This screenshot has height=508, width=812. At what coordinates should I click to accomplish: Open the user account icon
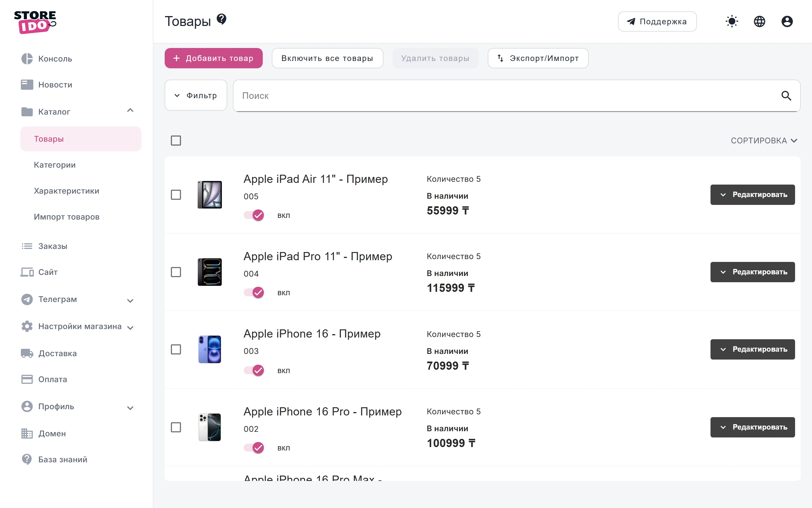point(787,21)
